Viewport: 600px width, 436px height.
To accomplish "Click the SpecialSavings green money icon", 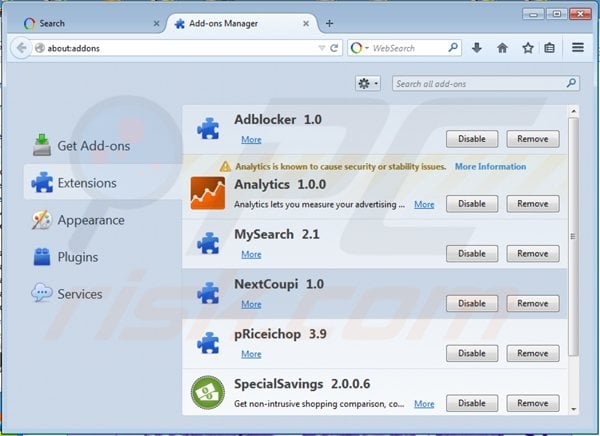I will point(208,392).
